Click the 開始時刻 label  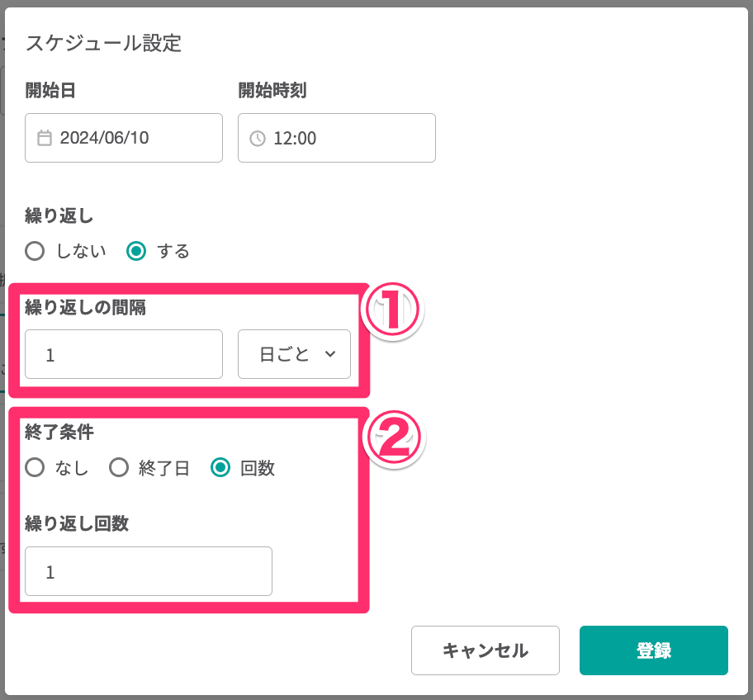pyautogui.click(x=272, y=91)
